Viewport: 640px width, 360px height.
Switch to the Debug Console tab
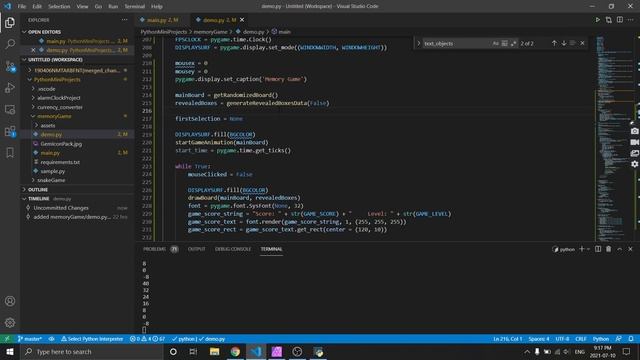coord(233,249)
